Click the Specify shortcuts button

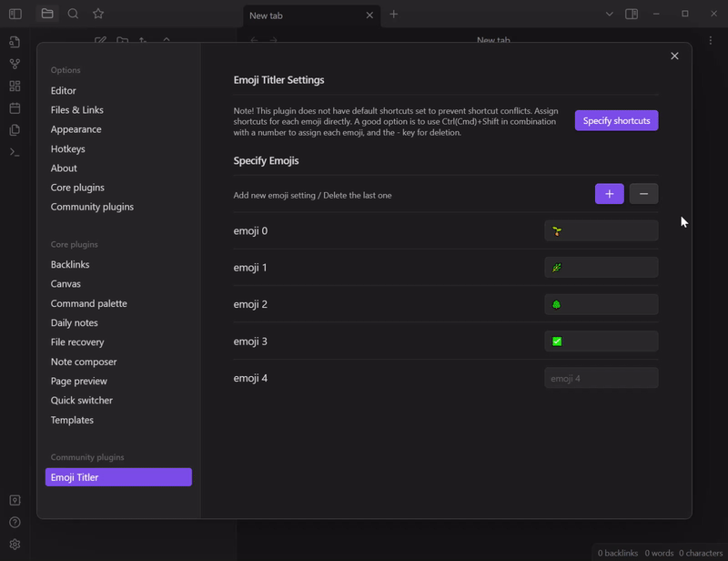point(616,120)
